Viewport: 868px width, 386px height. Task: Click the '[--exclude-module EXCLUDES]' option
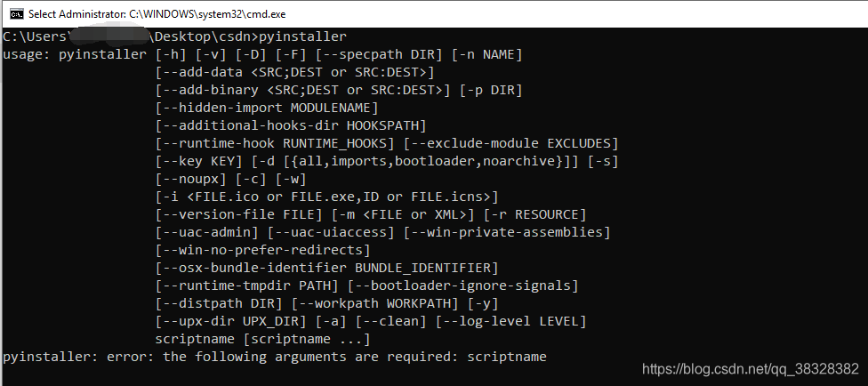pyautogui.click(x=510, y=143)
